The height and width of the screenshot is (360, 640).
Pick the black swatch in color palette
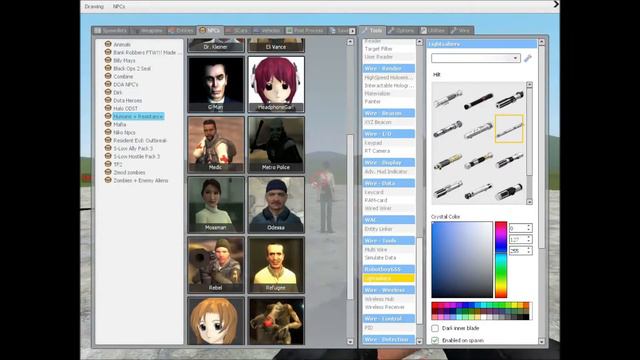tap(526, 317)
